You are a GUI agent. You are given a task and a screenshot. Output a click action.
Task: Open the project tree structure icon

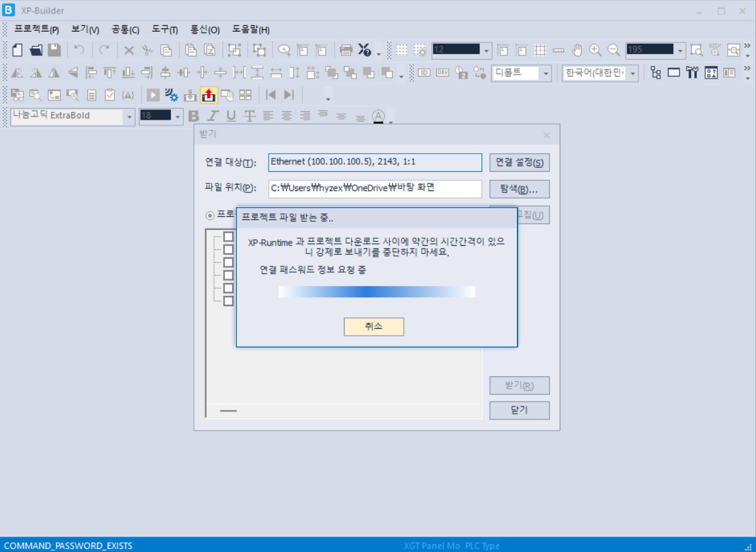click(656, 73)
